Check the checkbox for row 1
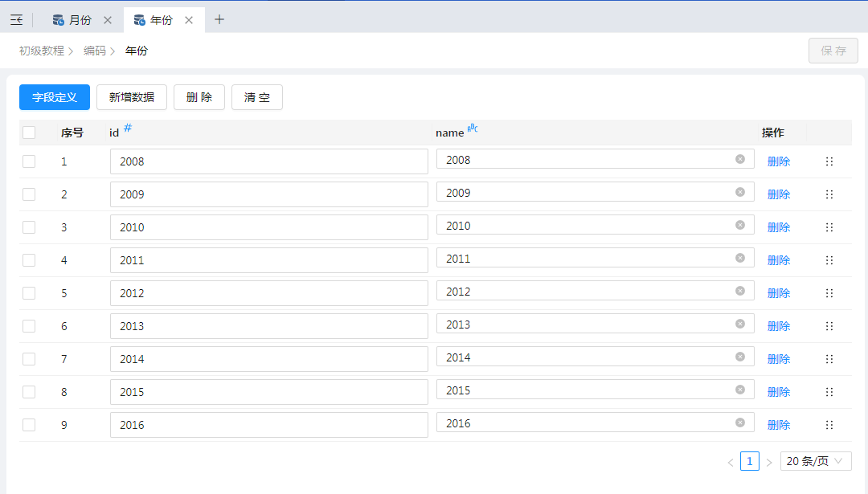Viewport: 868px width, 494px height. pos(29,161)
